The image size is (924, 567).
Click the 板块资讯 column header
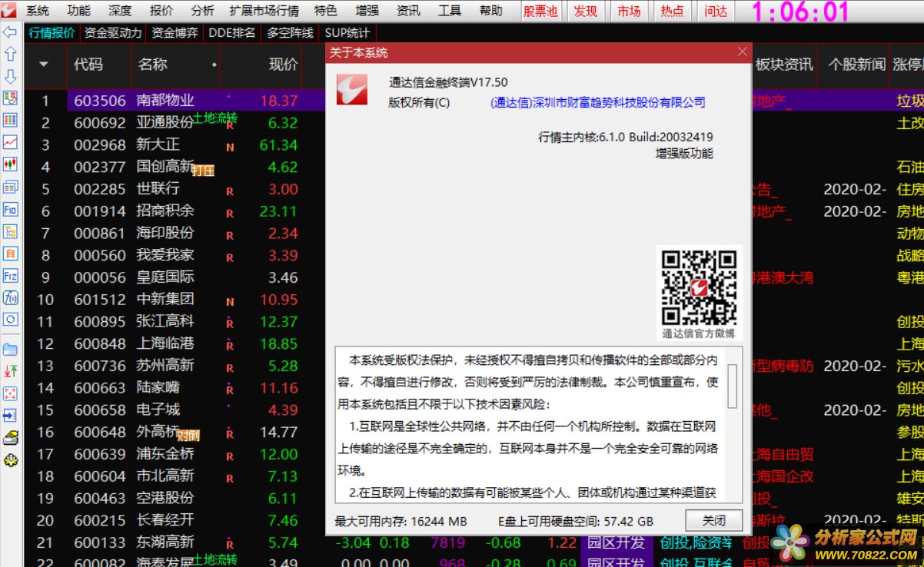click(783, 65)
